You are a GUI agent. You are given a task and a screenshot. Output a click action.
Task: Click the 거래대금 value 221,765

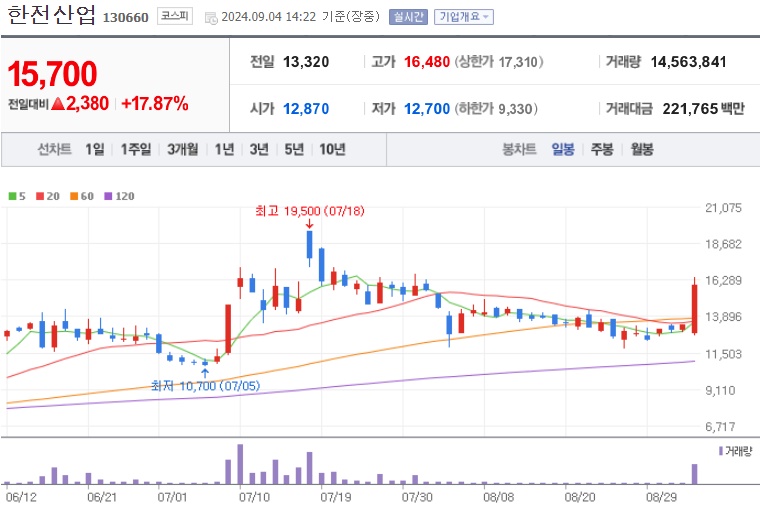tap(690, 109)
